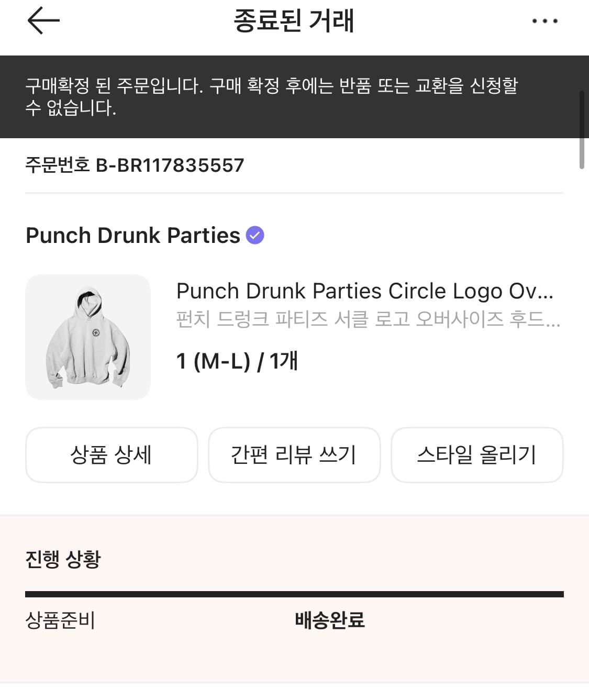
Task: Open the three-dot more options menu
Action: (x=544, y=21)
